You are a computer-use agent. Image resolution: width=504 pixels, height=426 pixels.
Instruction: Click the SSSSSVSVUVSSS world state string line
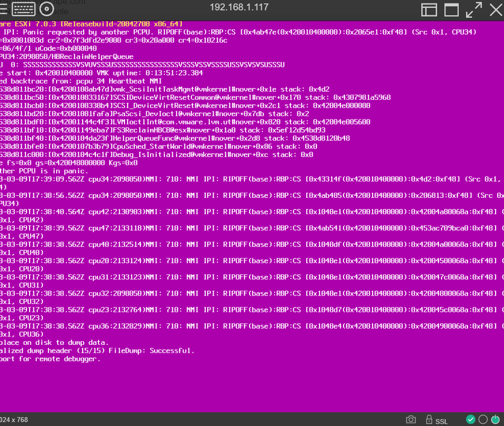[142, 64]
